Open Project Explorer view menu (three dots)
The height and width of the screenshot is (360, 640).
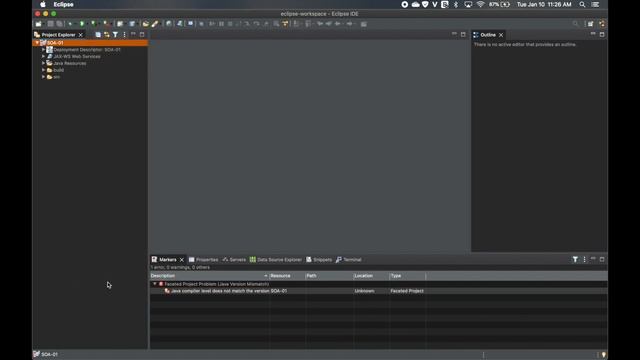tap(124, 35)
